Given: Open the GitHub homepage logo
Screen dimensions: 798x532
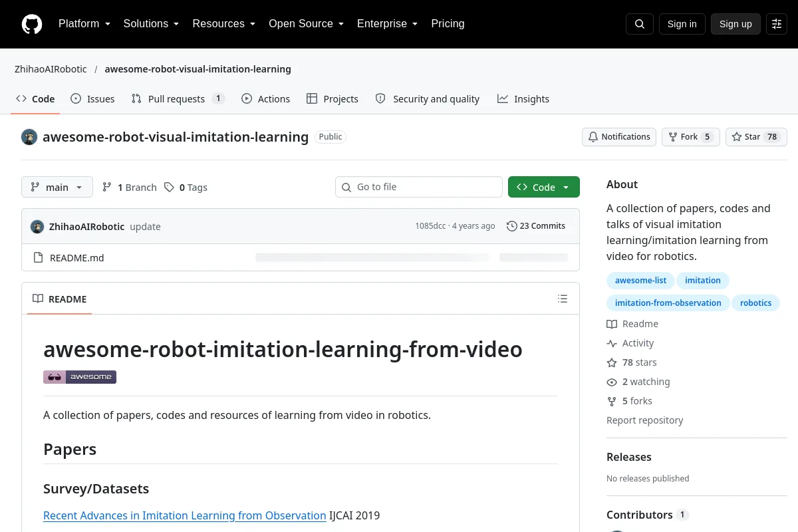Looking at the screenshot, I should click(32, 24).
